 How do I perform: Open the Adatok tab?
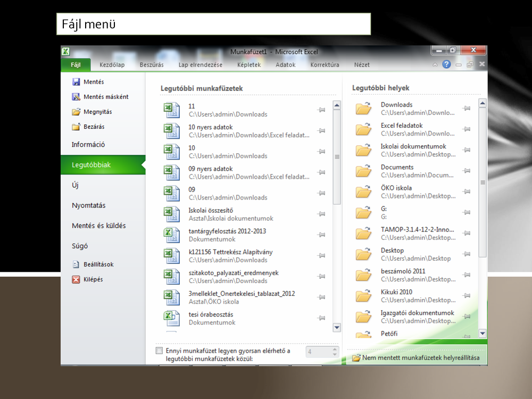[285, 65]
